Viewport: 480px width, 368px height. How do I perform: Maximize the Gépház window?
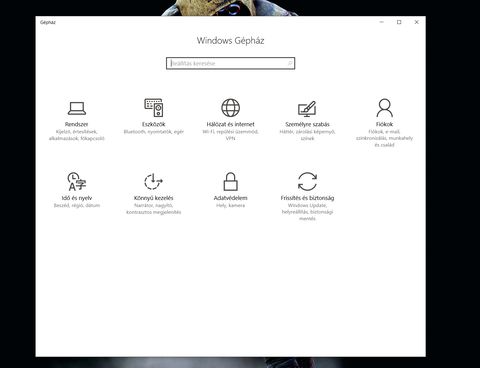(x=399, y=22)
